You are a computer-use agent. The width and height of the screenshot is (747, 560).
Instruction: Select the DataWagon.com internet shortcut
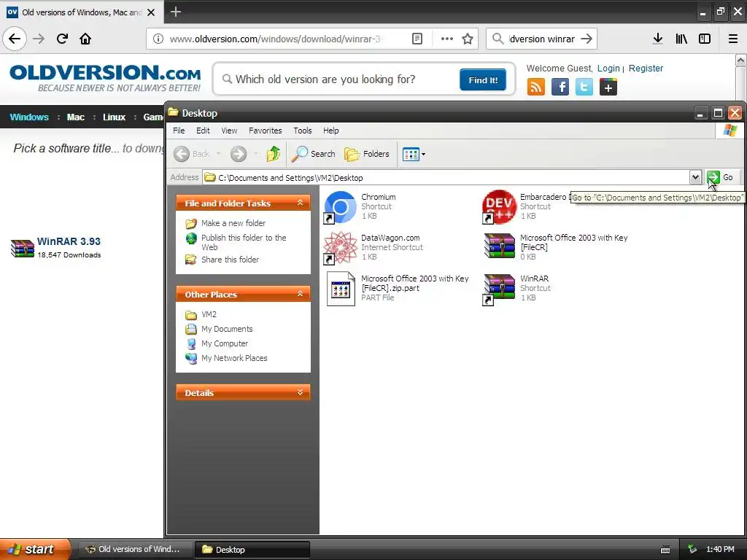(x=340, y=248)
